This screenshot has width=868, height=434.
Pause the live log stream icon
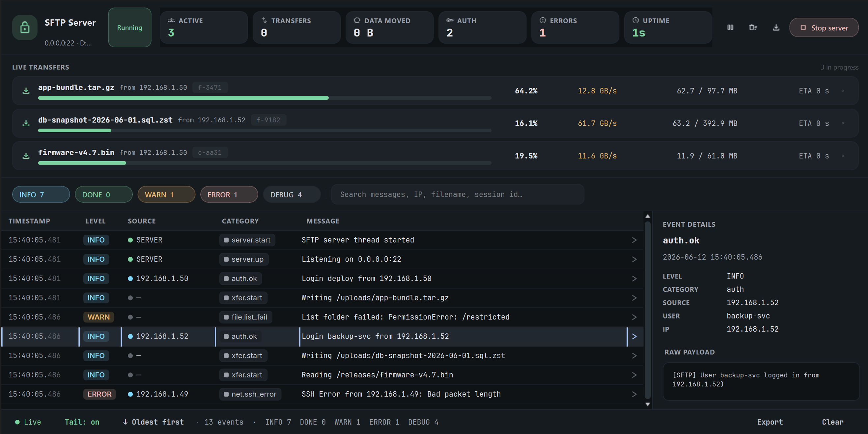tap(730, 28)
